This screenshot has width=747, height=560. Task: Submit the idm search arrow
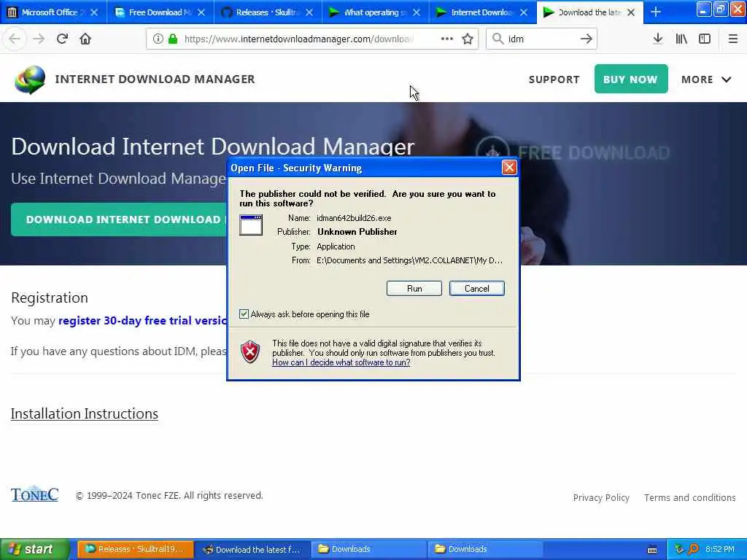click(587, 39)
